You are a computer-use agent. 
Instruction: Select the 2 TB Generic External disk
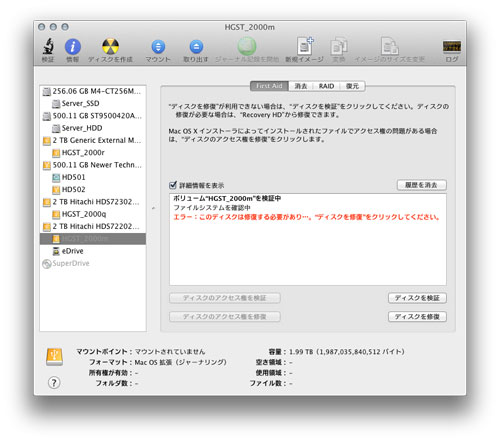(93, 140)
